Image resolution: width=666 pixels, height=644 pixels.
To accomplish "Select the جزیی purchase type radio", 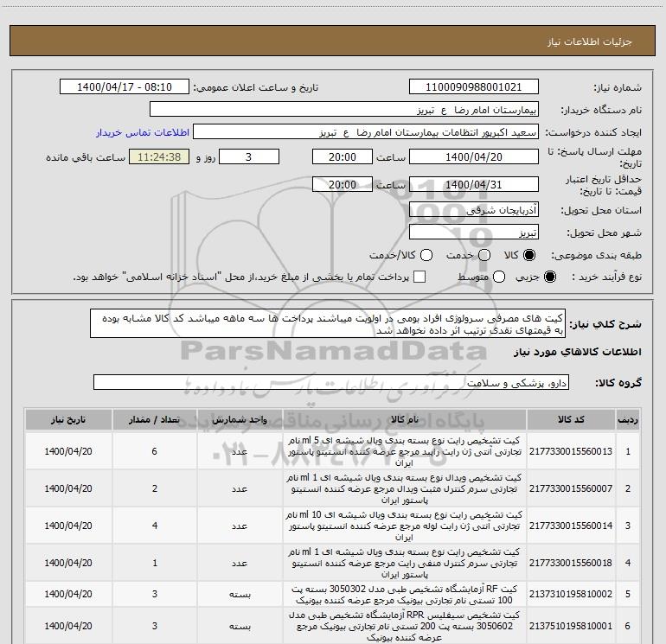I will [550, 277].
